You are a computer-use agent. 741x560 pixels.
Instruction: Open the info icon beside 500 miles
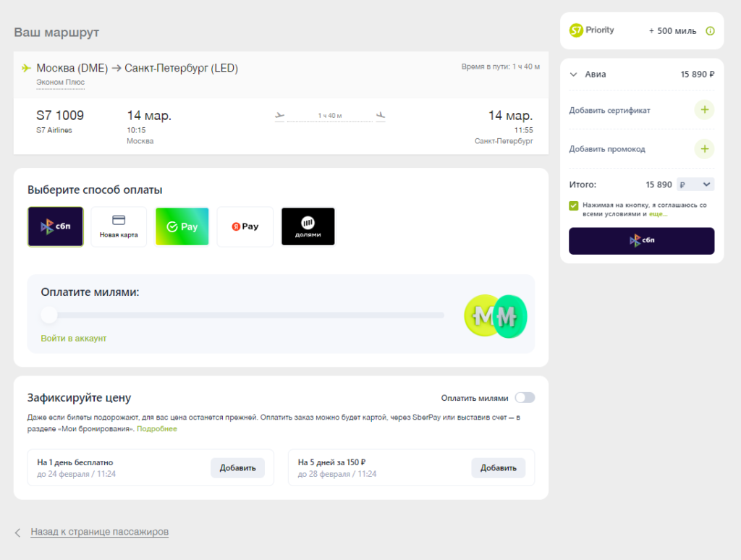click(x=710, y=31)
